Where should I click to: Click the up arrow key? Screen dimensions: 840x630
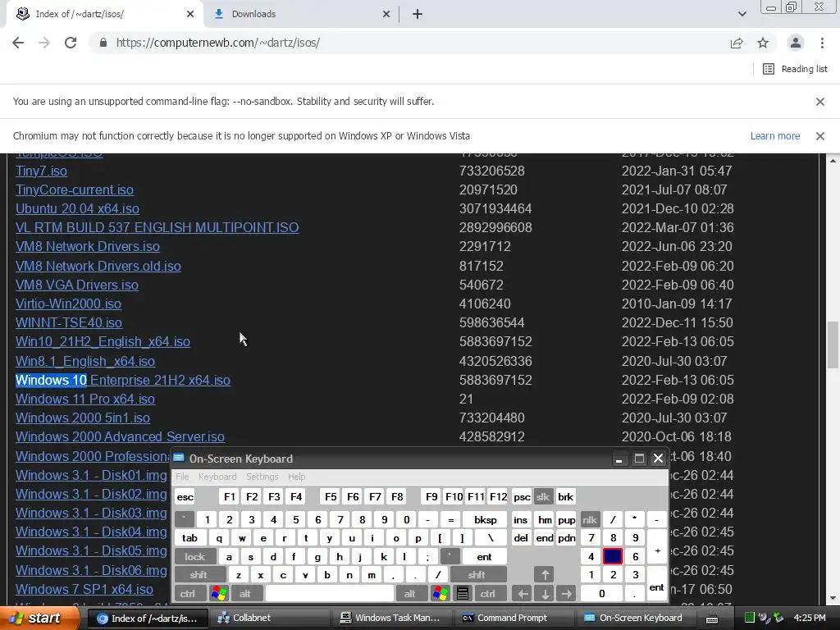[545, 575]
